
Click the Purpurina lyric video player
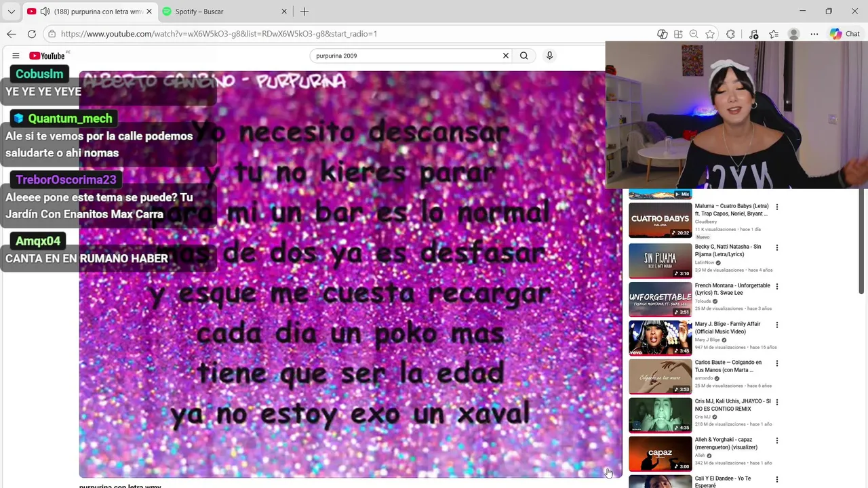350,274
